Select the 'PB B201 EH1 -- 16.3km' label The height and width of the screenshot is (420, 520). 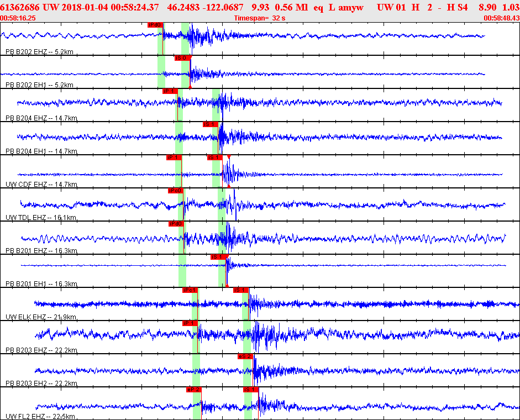click(41, 284)
